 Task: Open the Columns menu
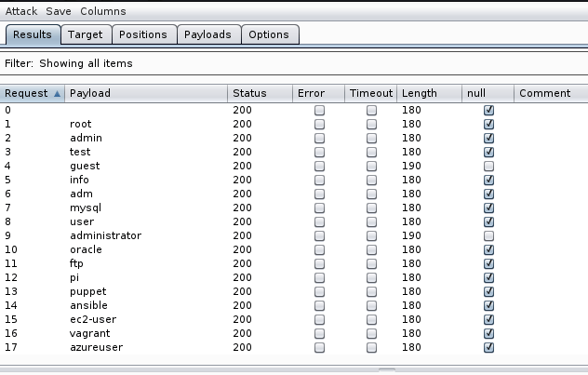tap(102, 11)
